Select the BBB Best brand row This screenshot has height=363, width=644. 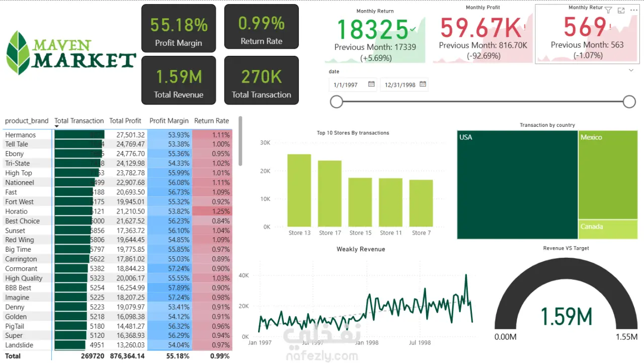tap(118, 287)
